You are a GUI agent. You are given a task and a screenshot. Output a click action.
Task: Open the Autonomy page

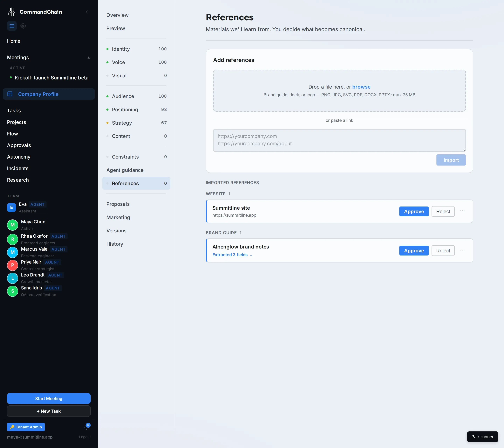pos(19,157)
